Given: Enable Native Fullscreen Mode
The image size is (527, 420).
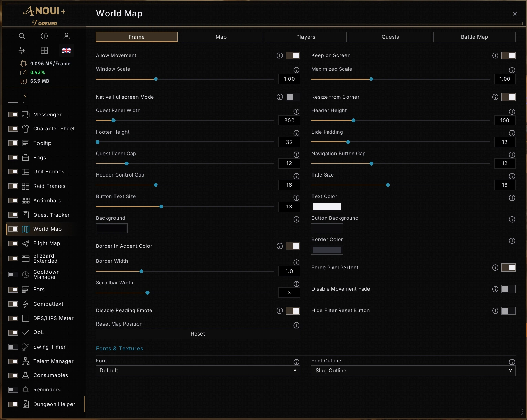Looking at the screenshot, I should point(293,97).
